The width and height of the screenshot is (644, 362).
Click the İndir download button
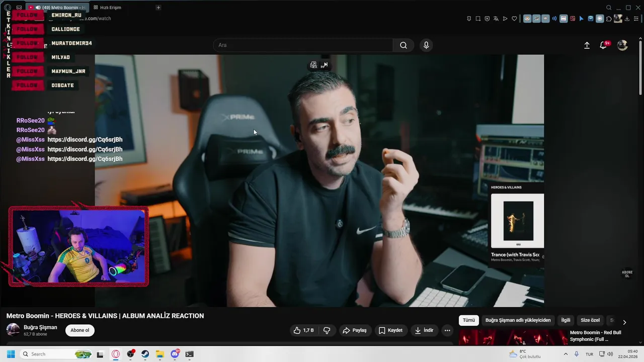(x=424, y=330)
